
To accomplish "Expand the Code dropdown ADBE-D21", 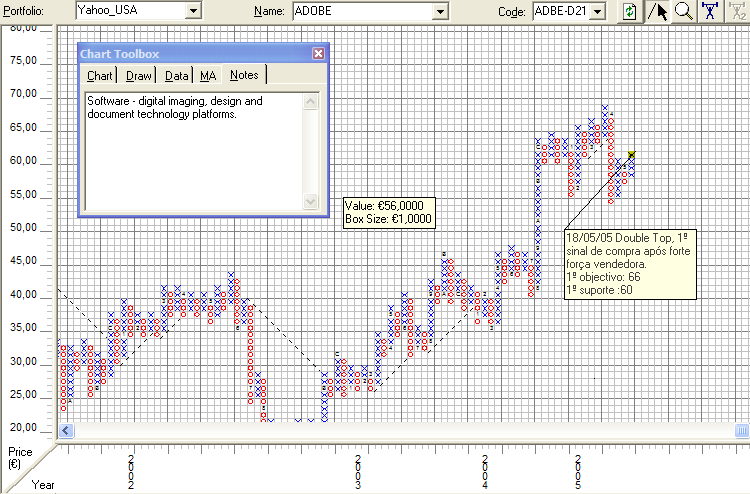I will tap(598, 11).
